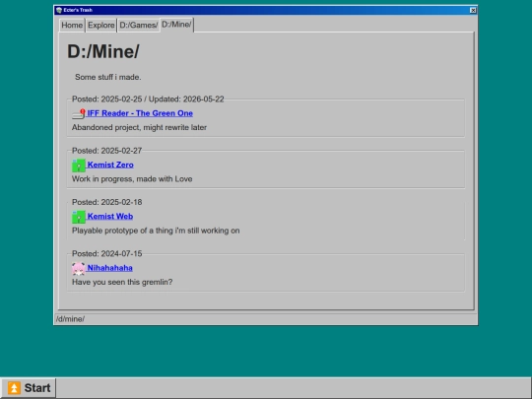532x399 pixels.
Task: Click the Ecter's Trash window title
Action: point(78,10)
